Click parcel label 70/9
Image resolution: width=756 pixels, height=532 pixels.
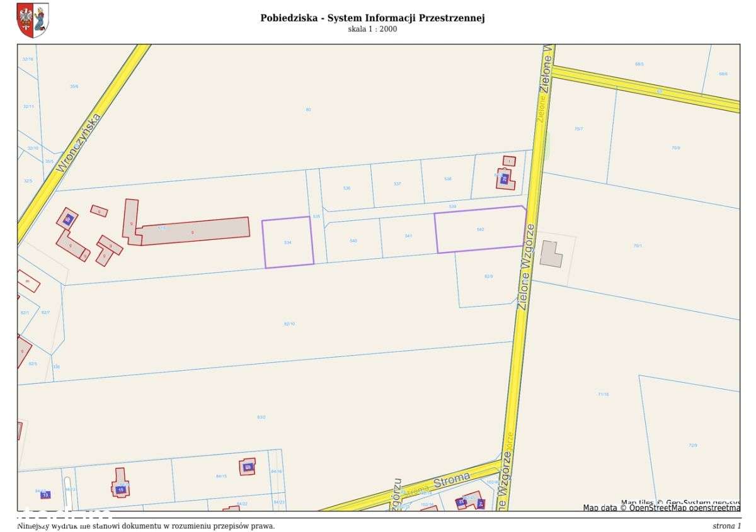coord(675,148)
